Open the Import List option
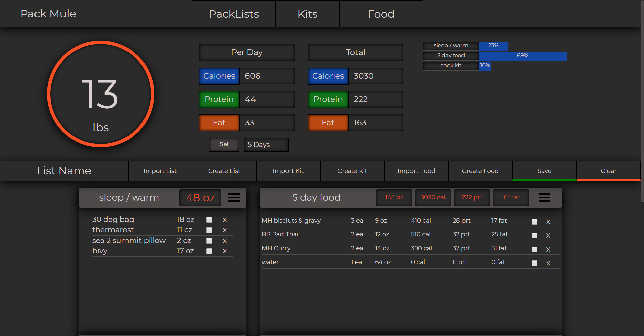Viewport: 644px width, 336px height. click(x=160, y=171)
